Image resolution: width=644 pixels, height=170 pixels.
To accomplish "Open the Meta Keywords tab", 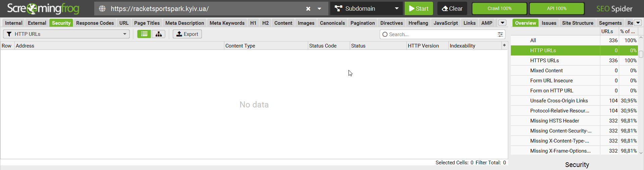I will pos(227,23).
